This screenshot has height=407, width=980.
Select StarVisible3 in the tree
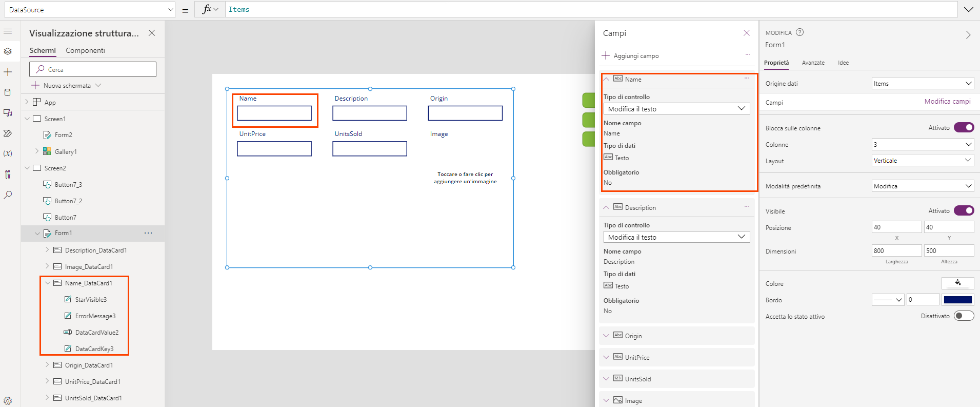click(91, 299)
